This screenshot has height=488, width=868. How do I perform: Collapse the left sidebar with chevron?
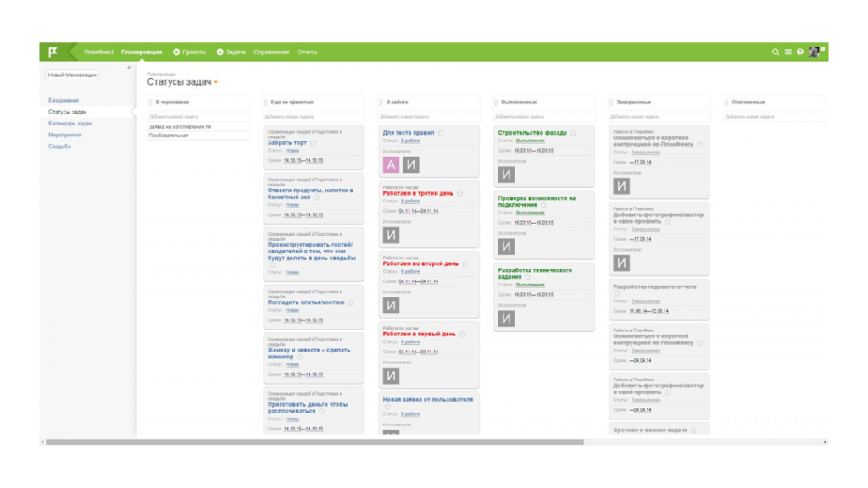click(x=129, y=68)
